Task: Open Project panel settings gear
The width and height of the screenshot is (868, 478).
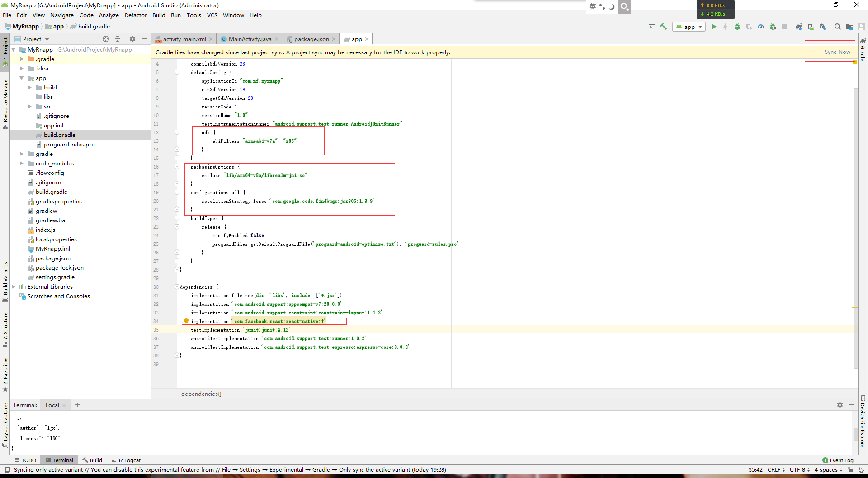Action: click(x=132, y=39)
